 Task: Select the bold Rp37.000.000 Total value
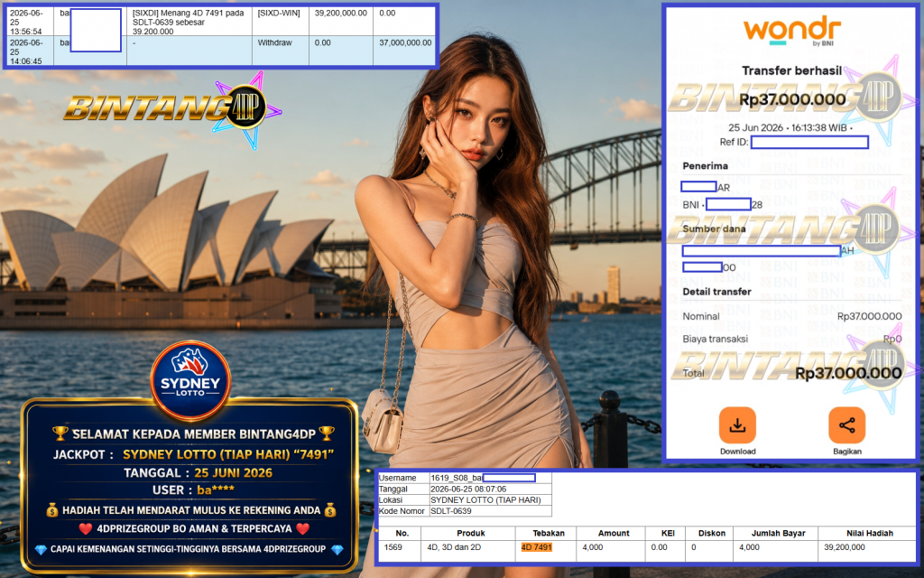(x=848, y=373)
